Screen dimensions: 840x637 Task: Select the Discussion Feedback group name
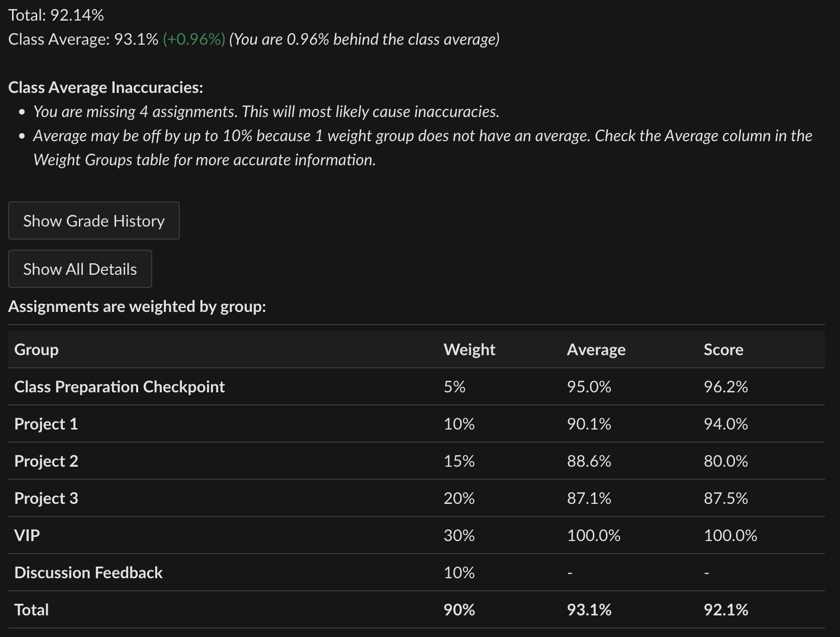[x=88, y=573]
